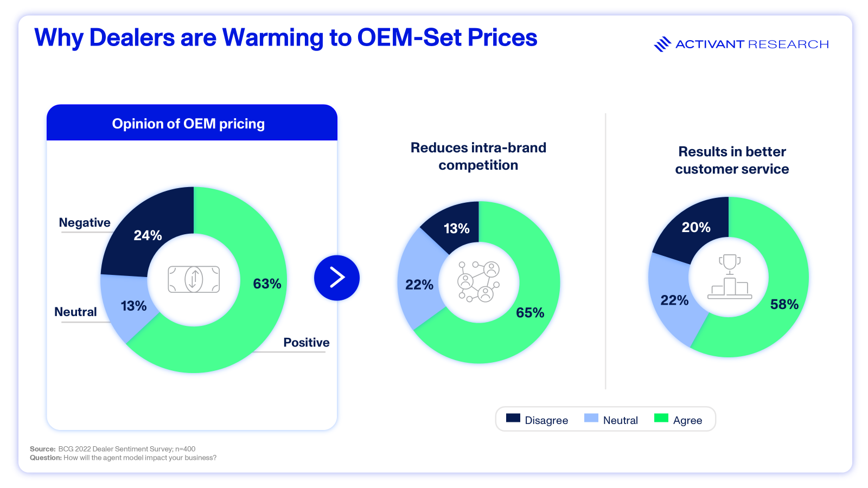The height and width of the screenshot is (488, 868).
Task: Click the Negative label beside the donut
Action: click(x=85, y=222)
